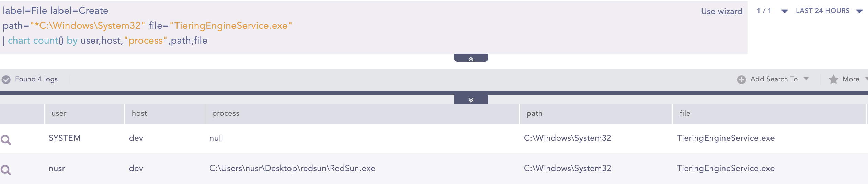Screen dimensions: 868x184
Task: Click the SYSTEM user cell
Action: point(65,138)
